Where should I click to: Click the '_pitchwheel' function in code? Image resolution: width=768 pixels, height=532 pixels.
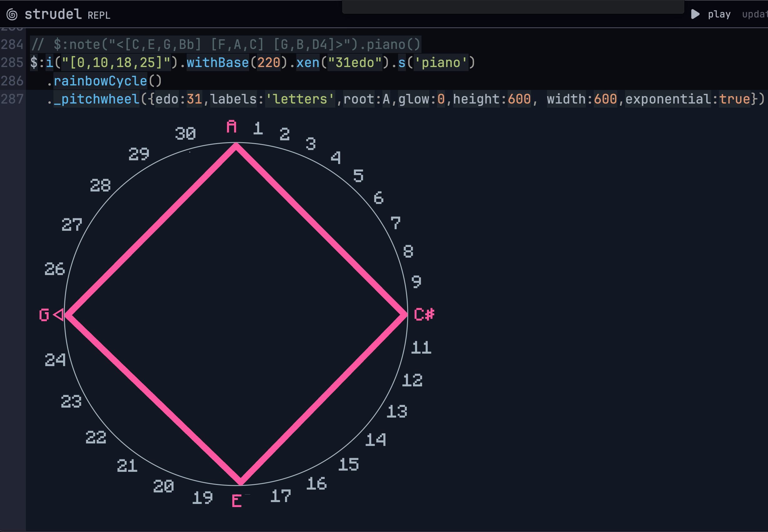[97, 99]
